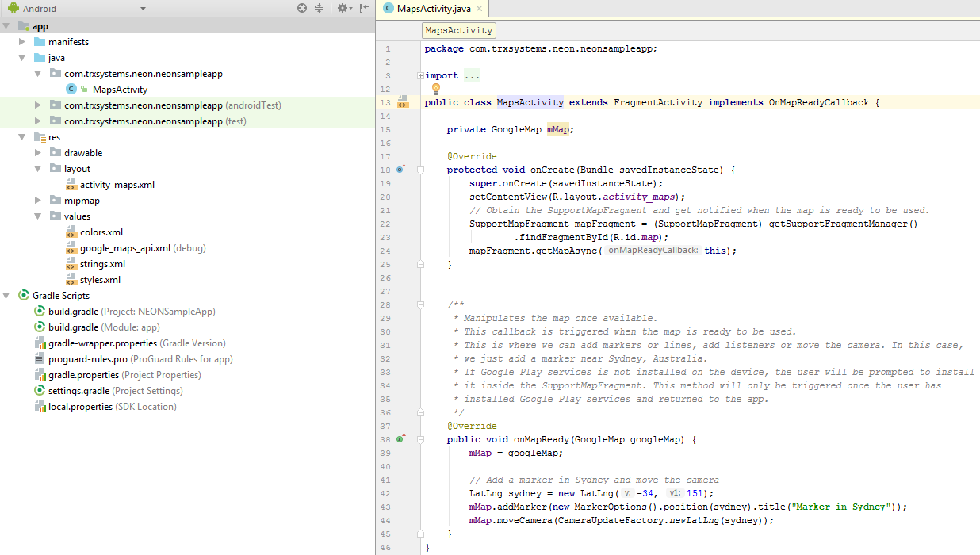980x555 pixels.
Task: Click the onMapReadyCallback parameter hint
Action: (x=653, y=251)
